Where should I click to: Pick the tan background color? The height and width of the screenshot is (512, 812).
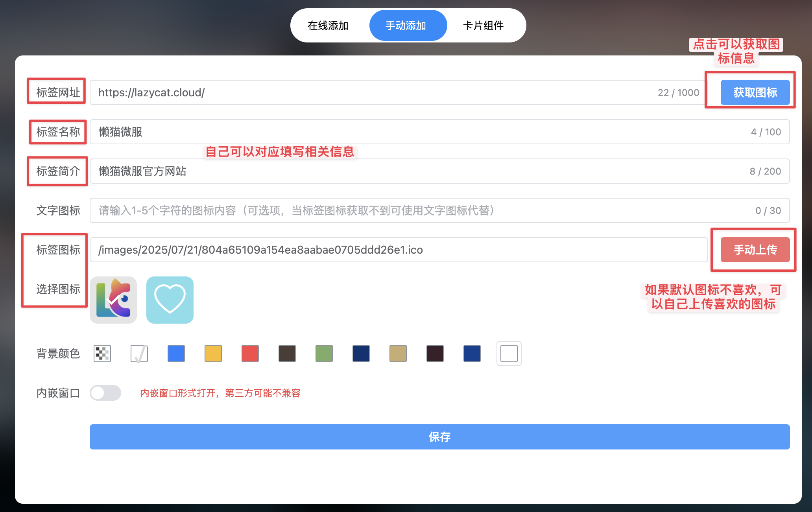[398, 354]
